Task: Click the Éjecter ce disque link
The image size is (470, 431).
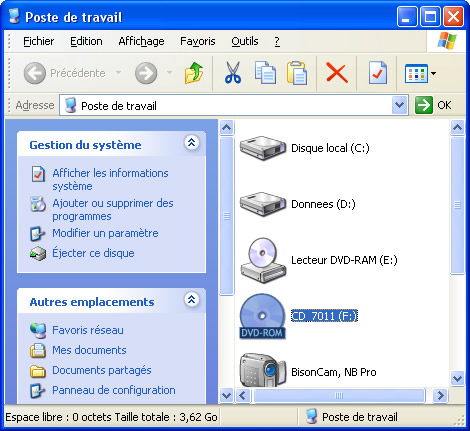Action: (93, 253)
